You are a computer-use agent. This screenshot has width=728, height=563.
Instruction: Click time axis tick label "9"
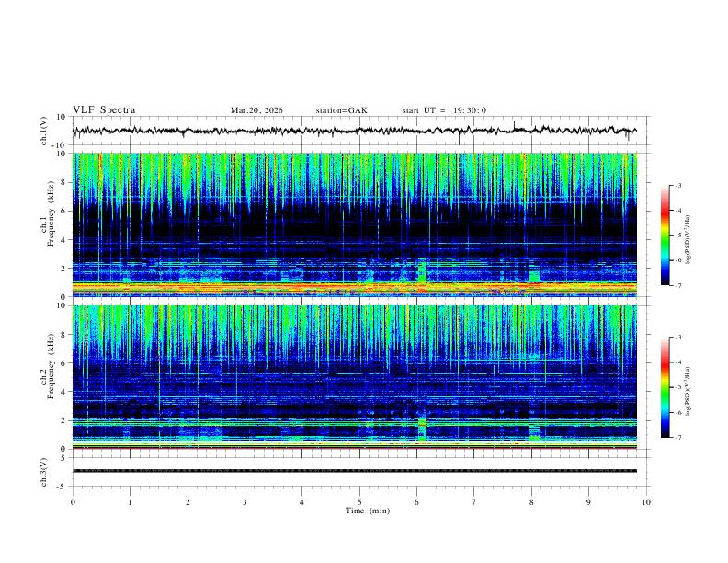(x=588, y=502)
